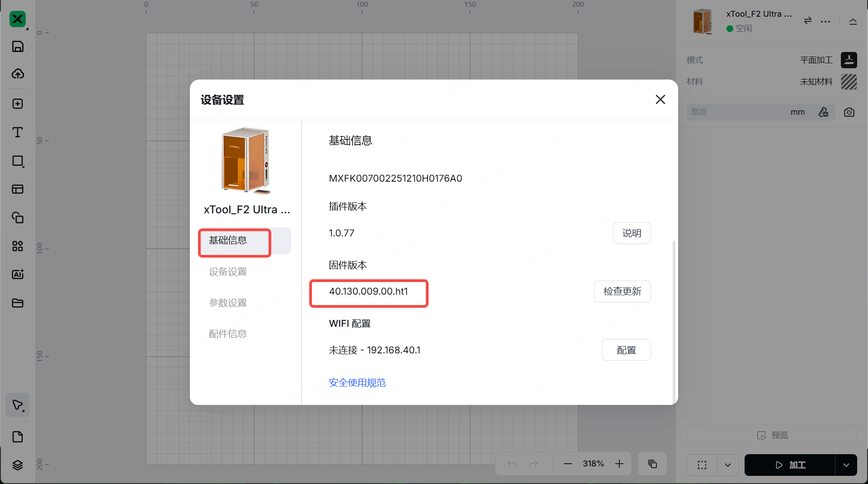Open the layers panel icon
The image size is (868, 484).
(x=18, y=465)
